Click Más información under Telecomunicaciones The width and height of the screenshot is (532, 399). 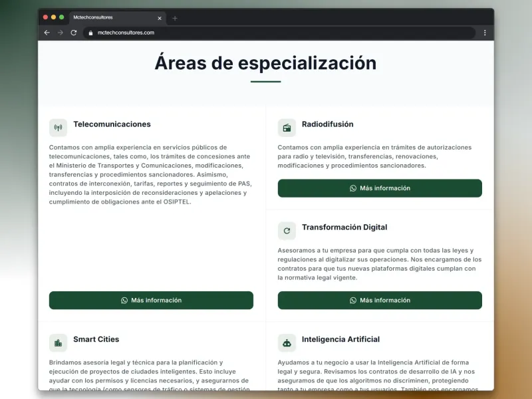tap(151, 300)
